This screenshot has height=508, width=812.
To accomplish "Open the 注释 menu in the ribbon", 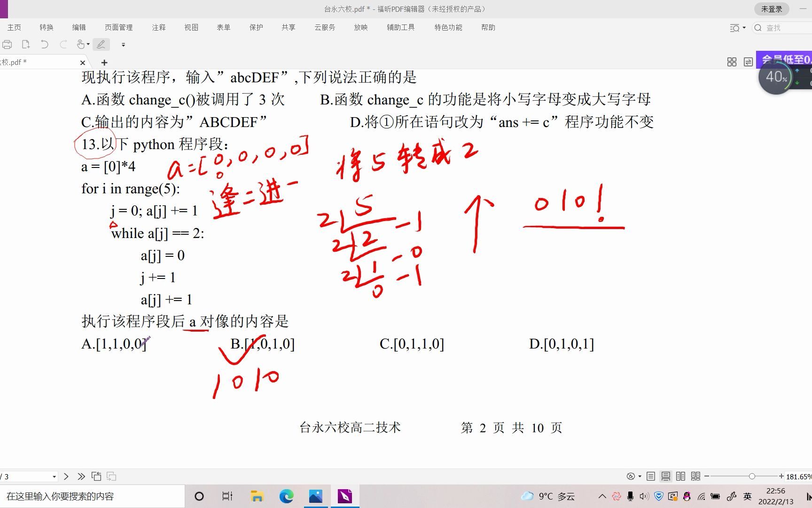I will 158,27.
